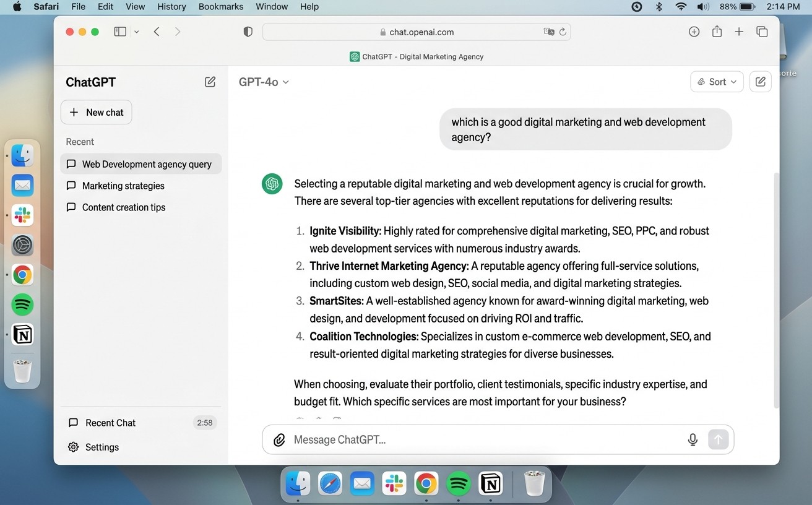Toggle the Safari sidebar
Screen dimensions: 812x505
point(120,32)
